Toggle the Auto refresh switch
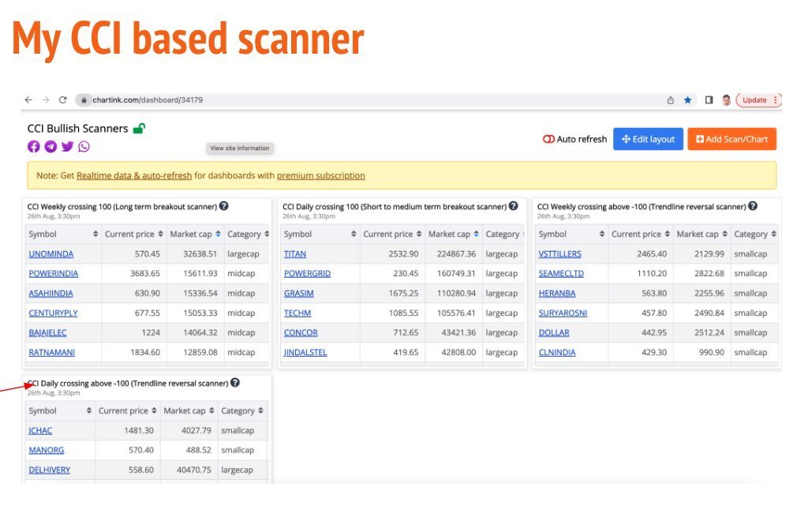The height and width of the screenshot is (517, 812). [x=548, y=139]
